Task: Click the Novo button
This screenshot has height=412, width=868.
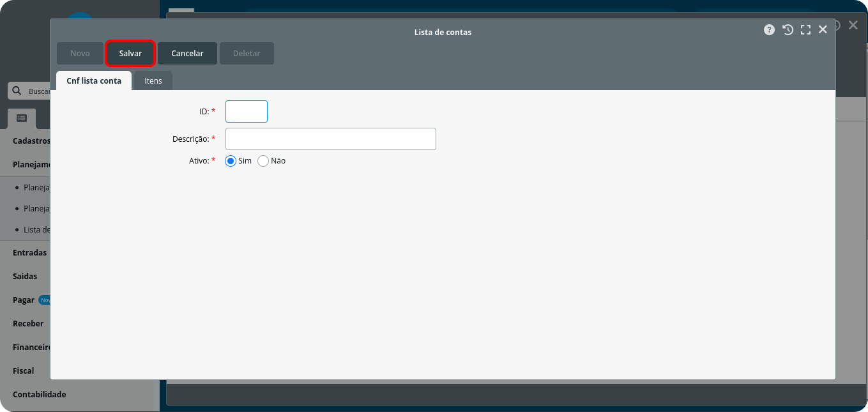Action: coord(80,54)
